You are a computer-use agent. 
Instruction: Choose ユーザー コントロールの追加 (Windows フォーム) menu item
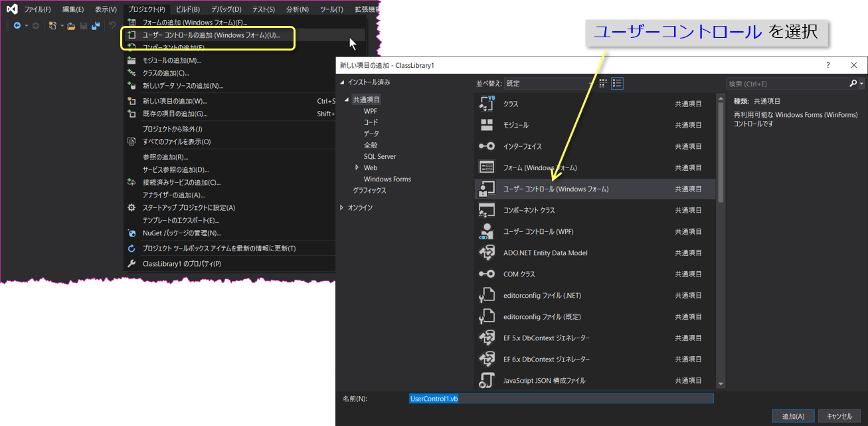click(209, 35)
